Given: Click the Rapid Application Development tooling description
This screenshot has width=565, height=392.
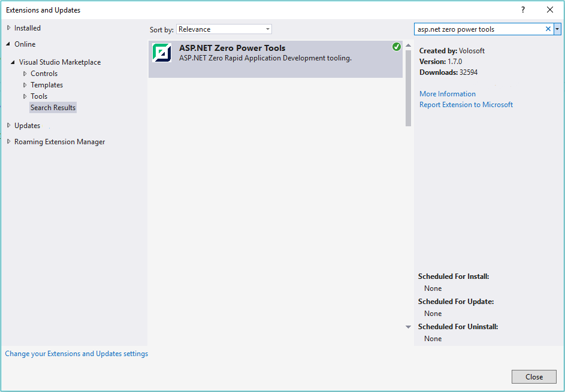Looking at the screenshot, I should [x=265, y=58].
